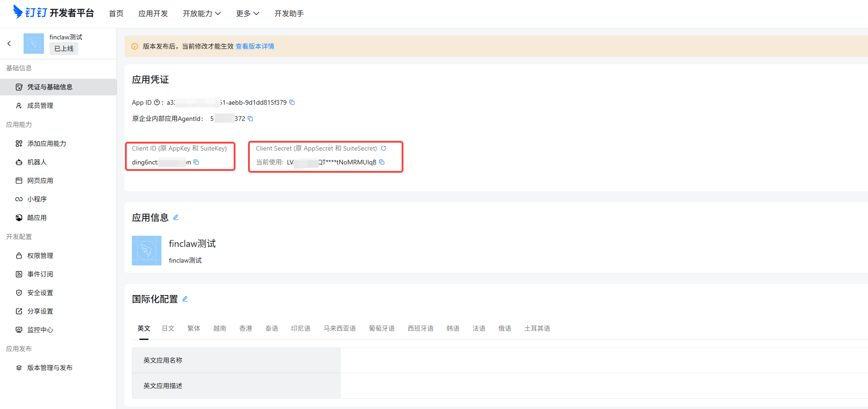The width and height of the screenshot is (868, 409).
Task: Select the 土耳其语 language tab
Action: point(537,328)
